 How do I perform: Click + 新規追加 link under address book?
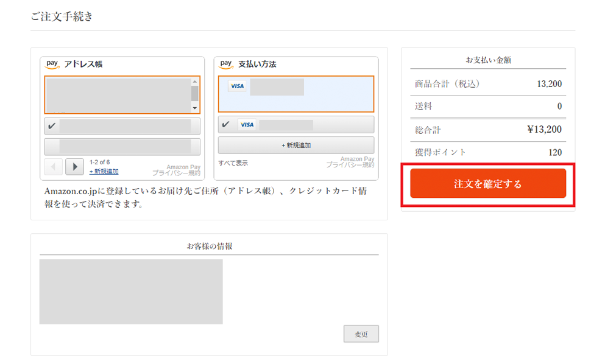coord(104,172)
